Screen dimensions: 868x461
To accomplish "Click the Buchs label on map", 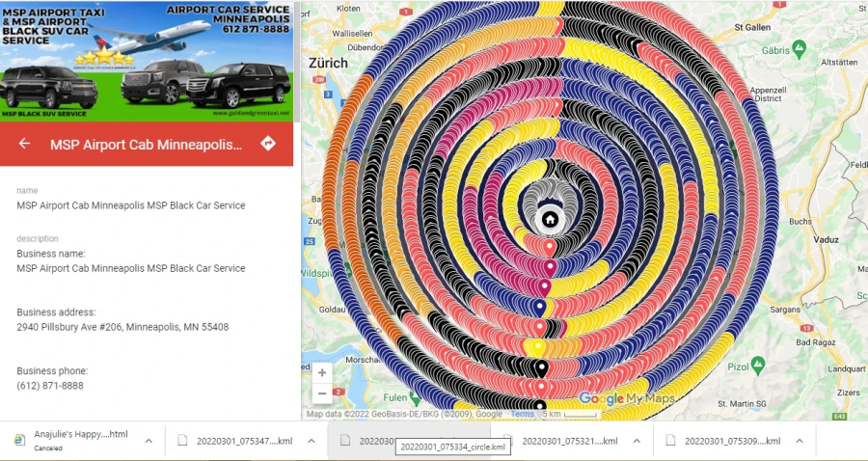I will point(800,222).
